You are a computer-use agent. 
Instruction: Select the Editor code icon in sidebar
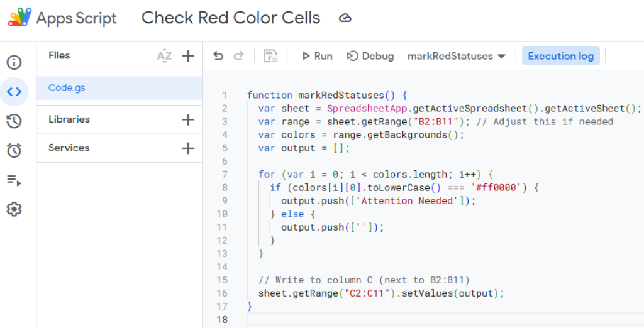point(14,92)
